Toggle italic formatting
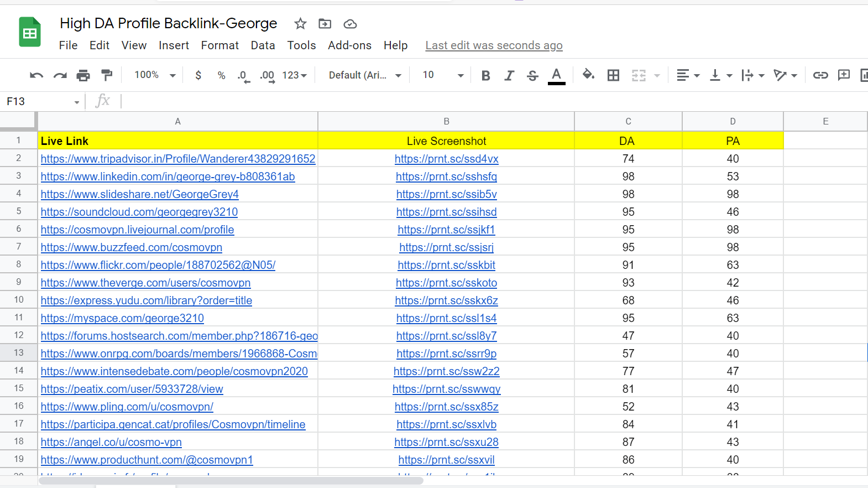The height and width of the screenshot is (488, 868). [509, 75]
